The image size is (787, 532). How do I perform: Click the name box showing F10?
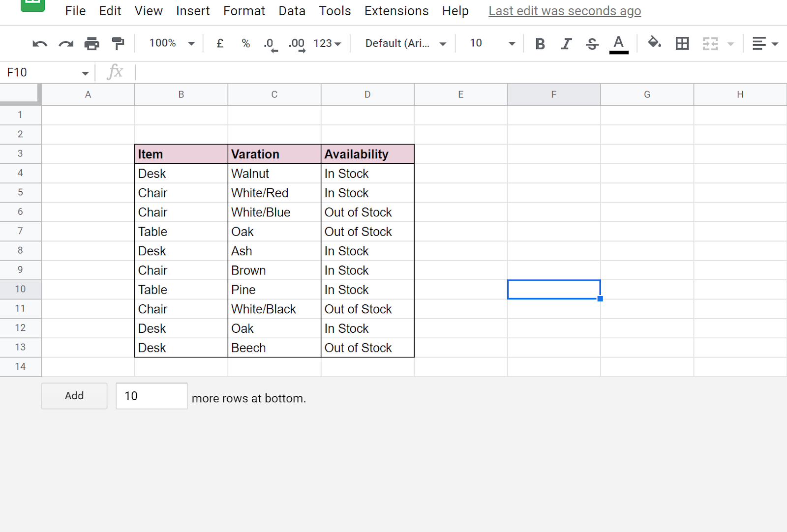(39, 72)
